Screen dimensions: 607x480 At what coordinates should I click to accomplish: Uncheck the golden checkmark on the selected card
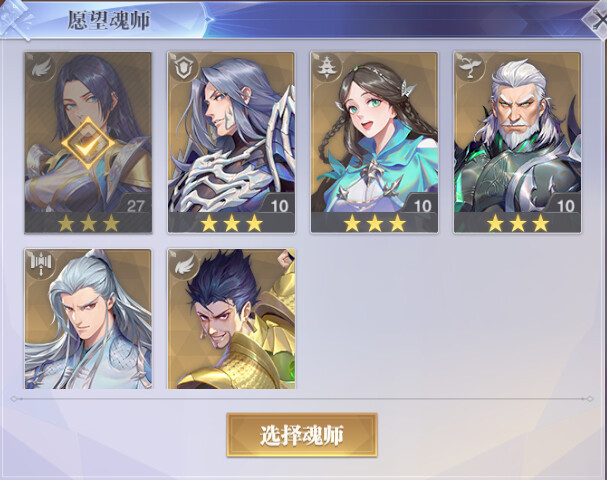coord(88,143)
